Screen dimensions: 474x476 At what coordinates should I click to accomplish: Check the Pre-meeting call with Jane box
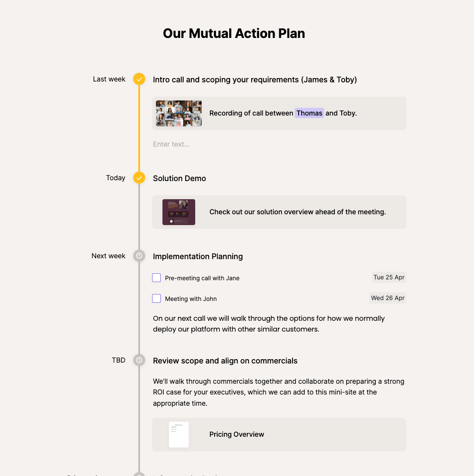pyautogui.click(x=156, y=278)
